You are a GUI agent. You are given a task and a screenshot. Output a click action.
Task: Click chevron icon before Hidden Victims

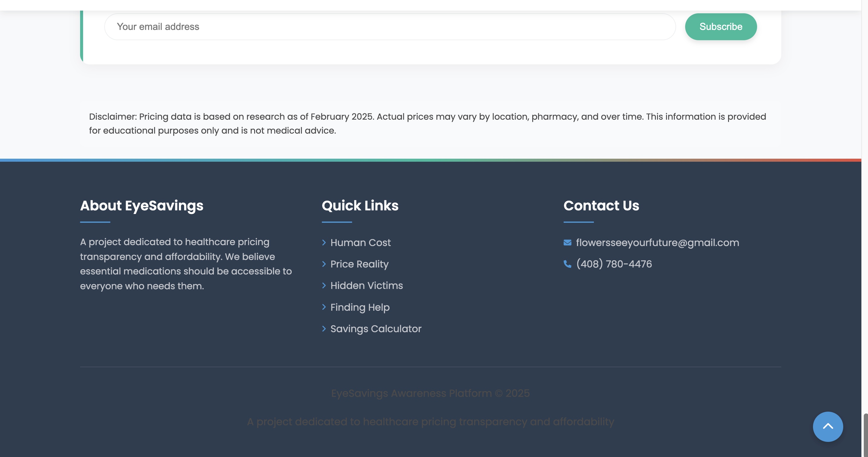[x=324, y=286]
